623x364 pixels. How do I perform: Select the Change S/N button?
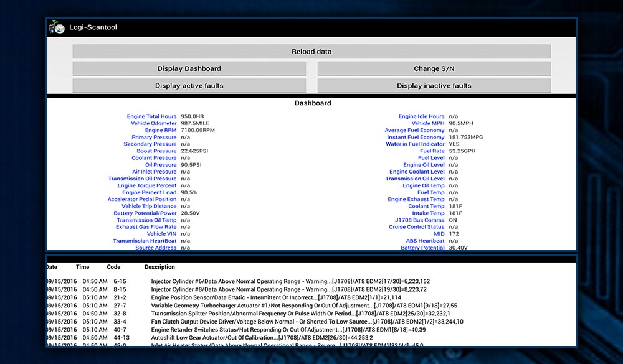click(434, 68)
